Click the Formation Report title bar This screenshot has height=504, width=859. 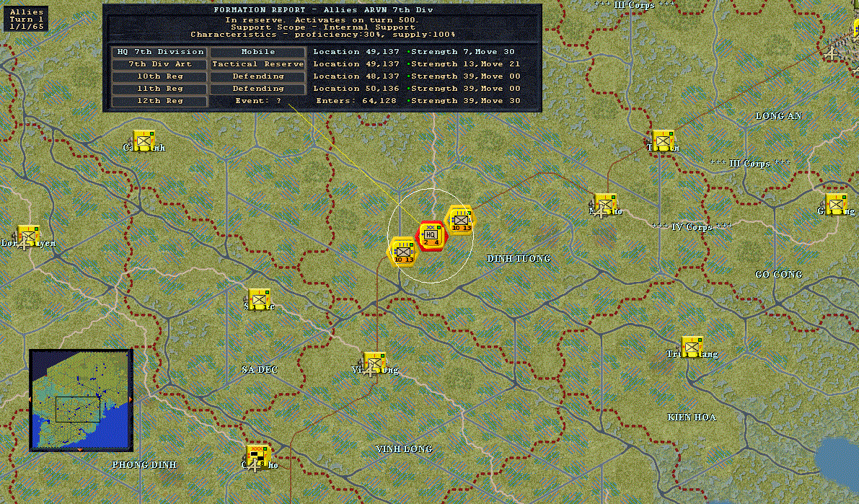[x=322, y=10]
